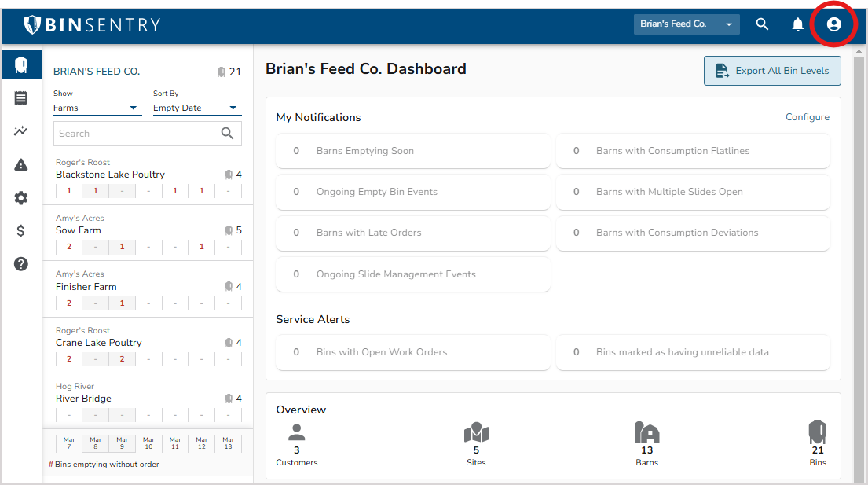The width and height of the screenshot is (868, 485).
Task: Click the Mar 7 date column
Action: pos(69,443)
